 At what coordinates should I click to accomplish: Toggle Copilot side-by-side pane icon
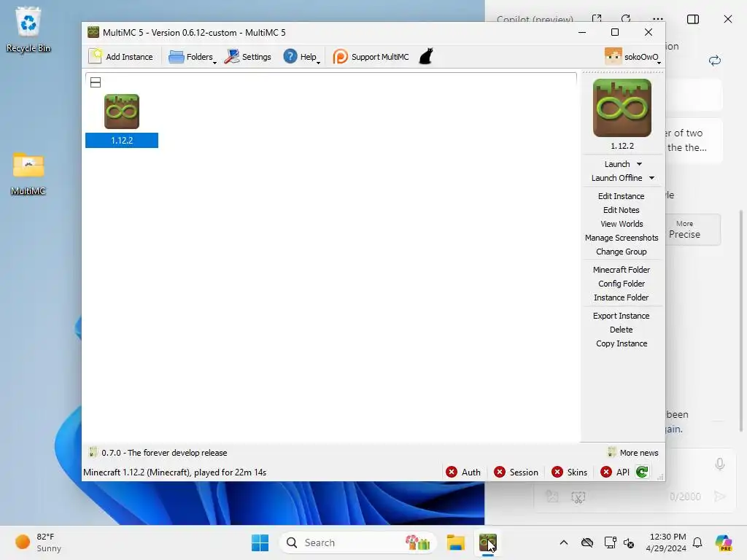(693, 19)
